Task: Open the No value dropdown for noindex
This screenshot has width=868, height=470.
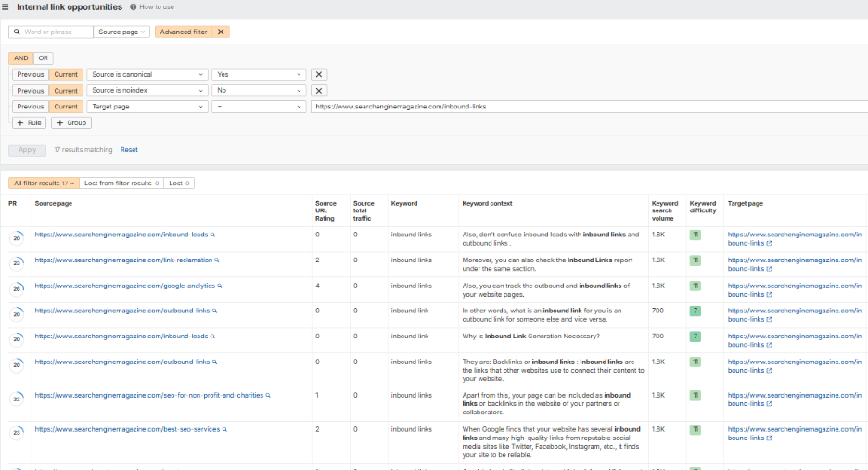Action: click(x=259, y=91)
